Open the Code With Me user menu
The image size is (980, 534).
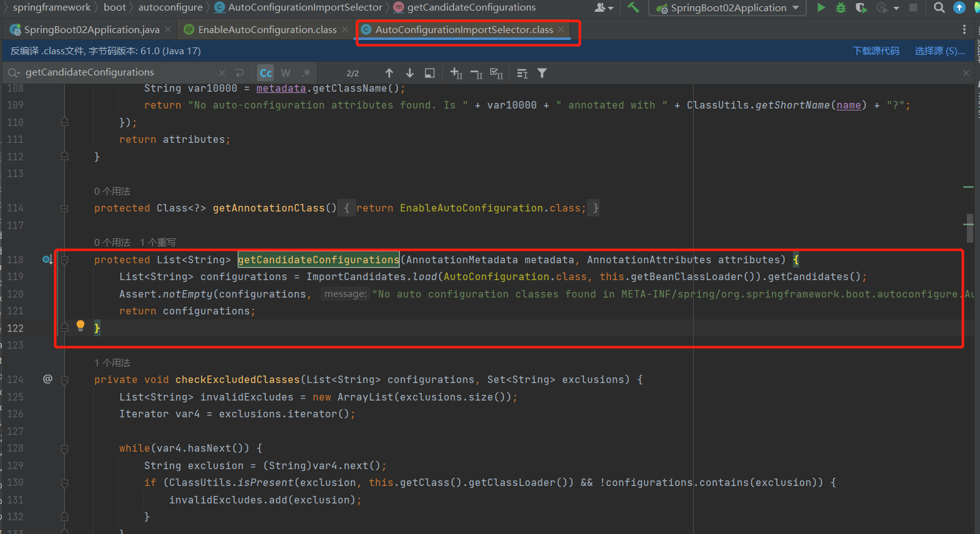tap(604, 7)
